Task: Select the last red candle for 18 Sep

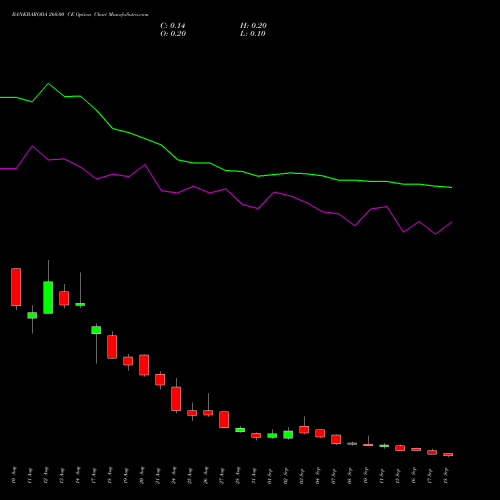Action: [x=448, y=454]
